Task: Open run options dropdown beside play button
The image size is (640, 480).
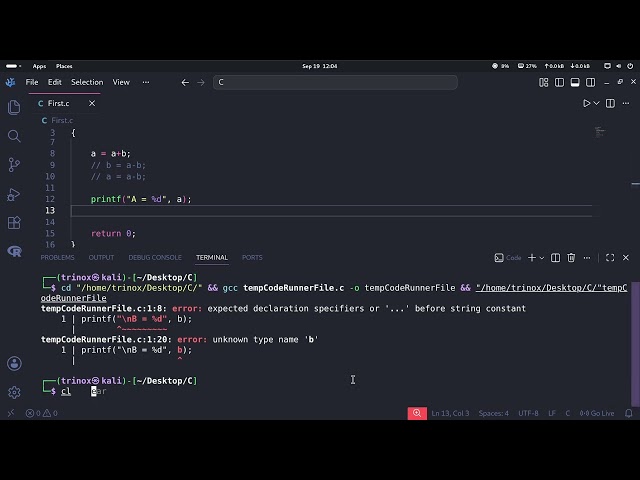Action: 596,103
